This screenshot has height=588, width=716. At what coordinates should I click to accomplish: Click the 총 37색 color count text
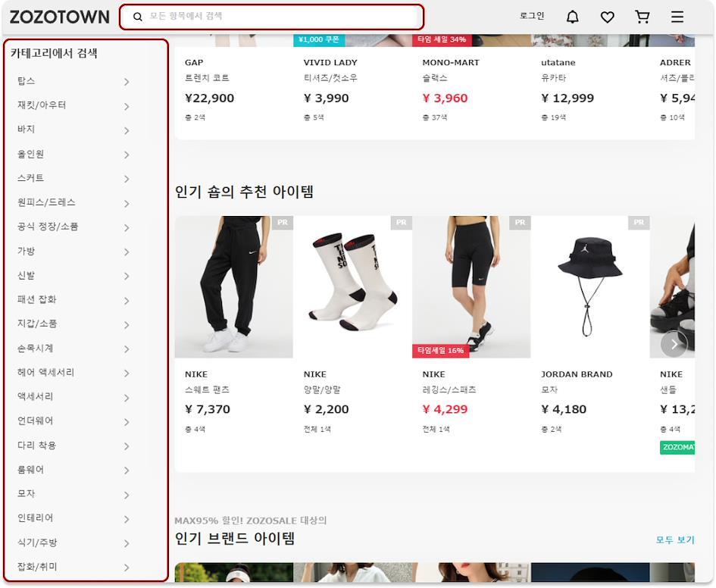point(434,117)
